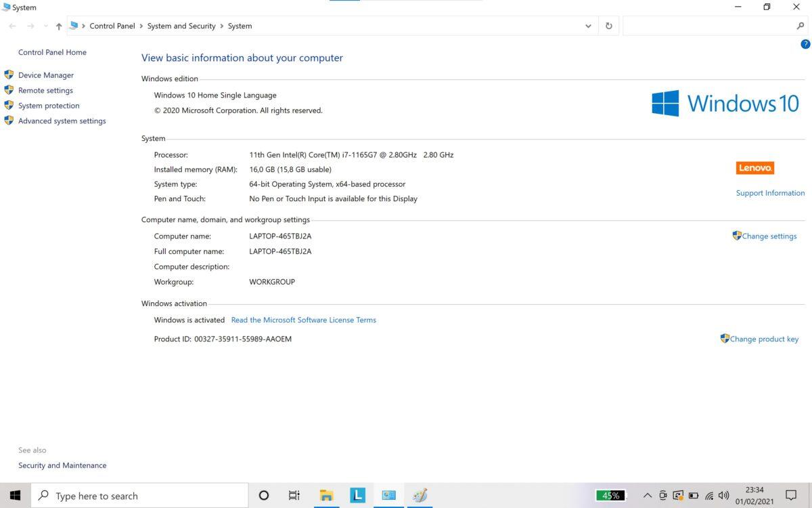Click the shield icon beside Change product key
The image size is (812, 508).
point(725,338)
